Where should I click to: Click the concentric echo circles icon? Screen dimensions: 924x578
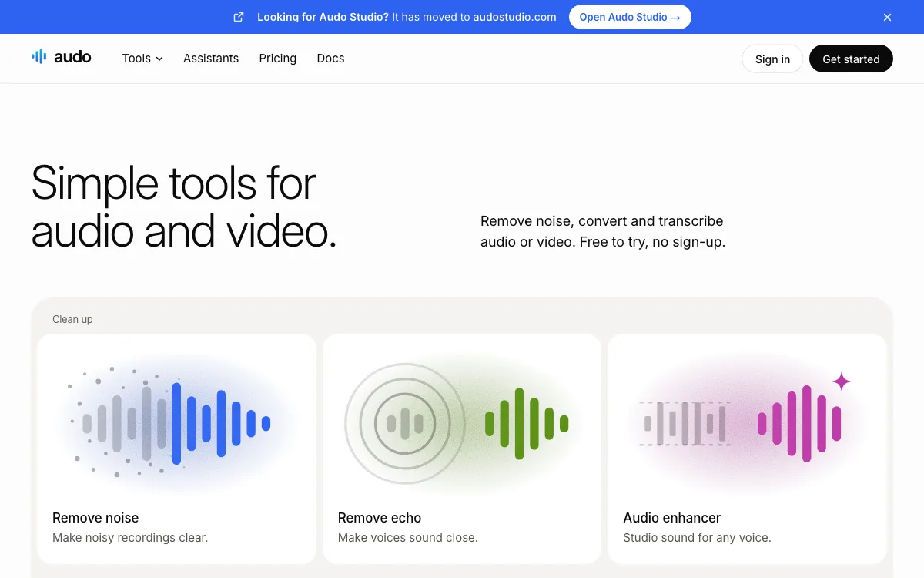click(x=405, y=423)
